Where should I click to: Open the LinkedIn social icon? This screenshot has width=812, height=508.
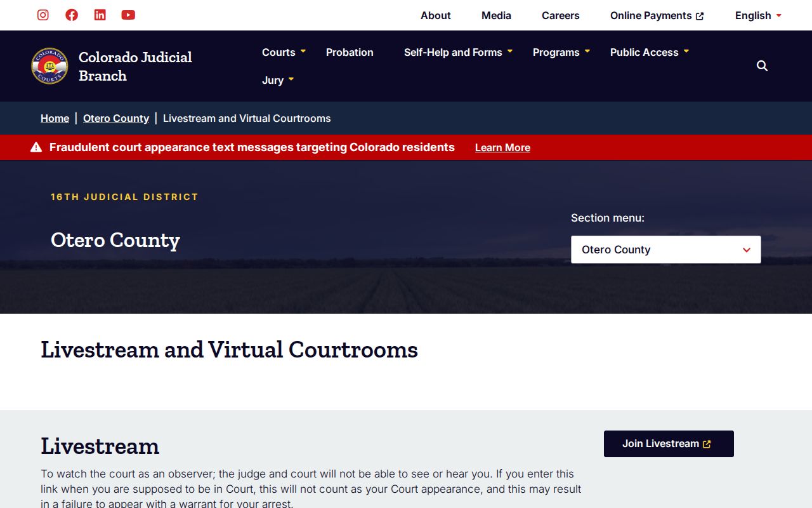click(100, 15)
